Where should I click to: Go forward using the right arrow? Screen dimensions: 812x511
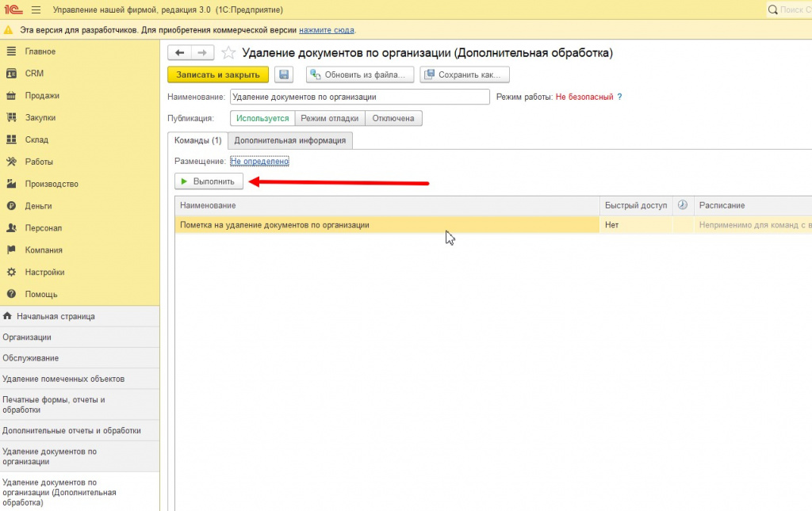(x=202, y=53)
